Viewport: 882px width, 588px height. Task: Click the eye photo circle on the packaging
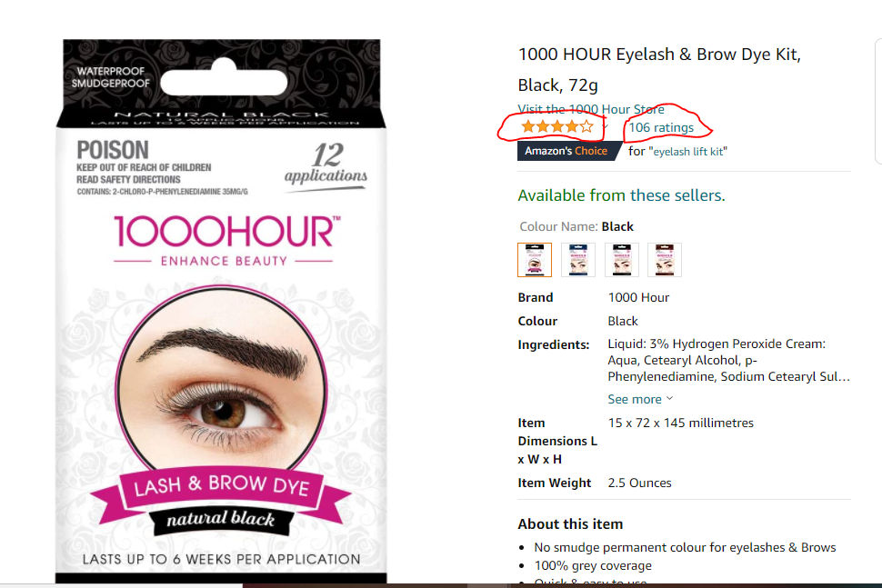coord(221,381)
